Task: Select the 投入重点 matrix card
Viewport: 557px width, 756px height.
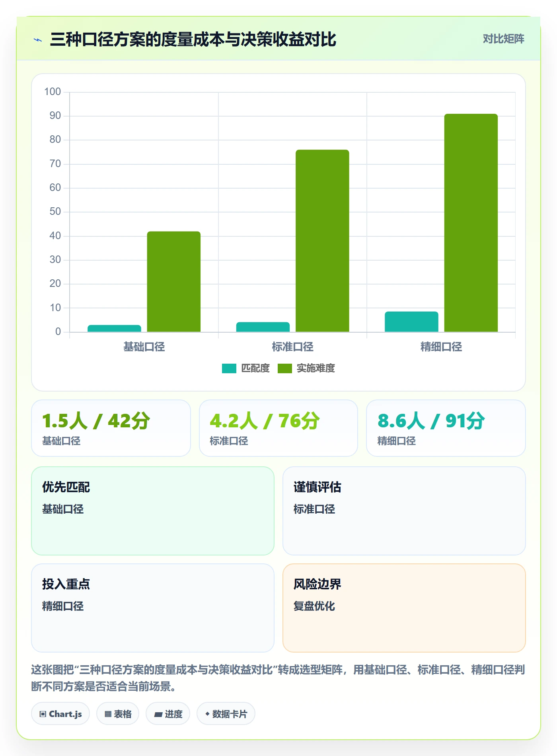Action: 153,608
